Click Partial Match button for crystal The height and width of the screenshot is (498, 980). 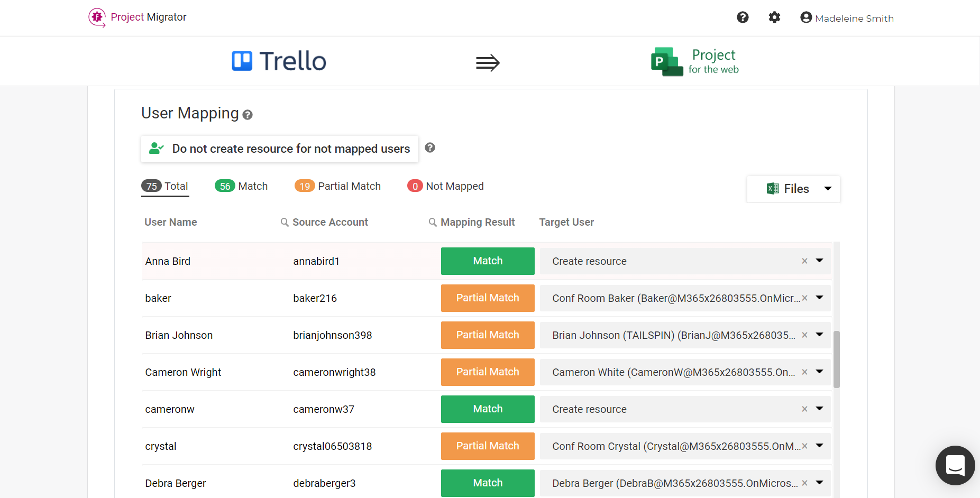tap(488, 446)
